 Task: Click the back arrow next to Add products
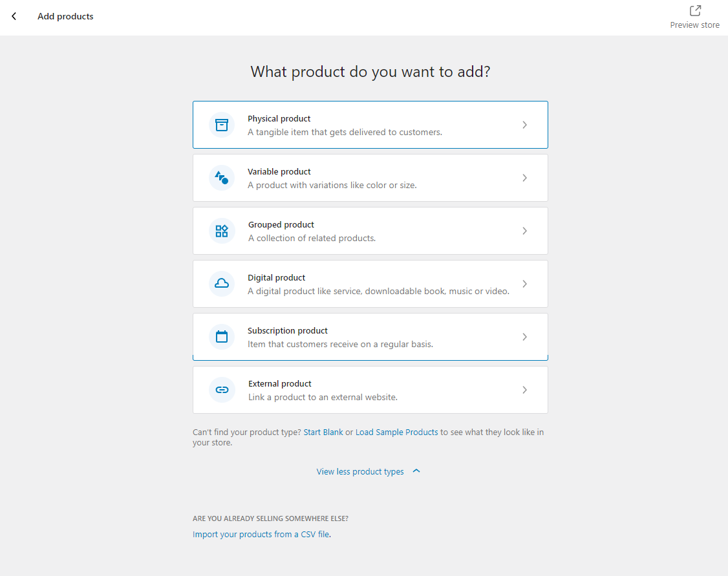tap(14, 16)
